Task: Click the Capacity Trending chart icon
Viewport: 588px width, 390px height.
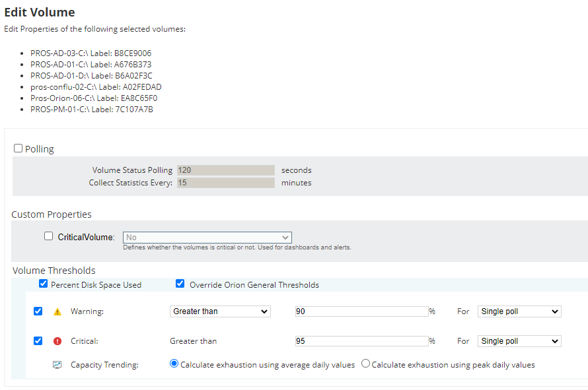Action: (57, 365)
